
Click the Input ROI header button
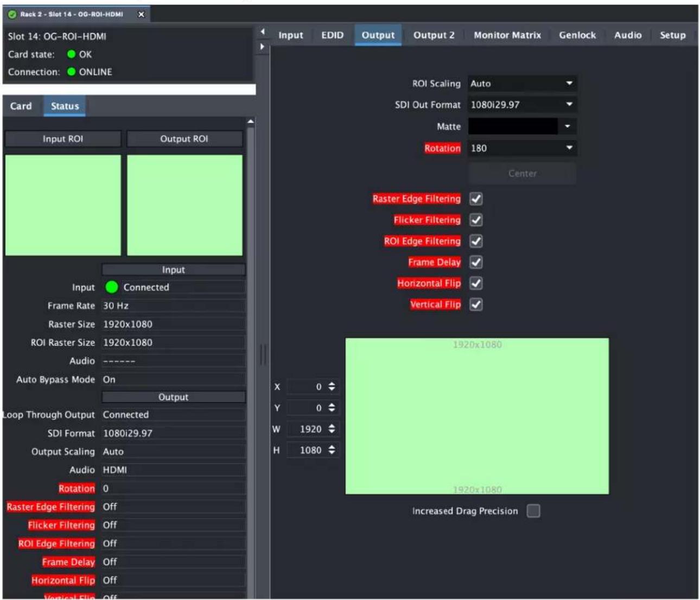63,139
